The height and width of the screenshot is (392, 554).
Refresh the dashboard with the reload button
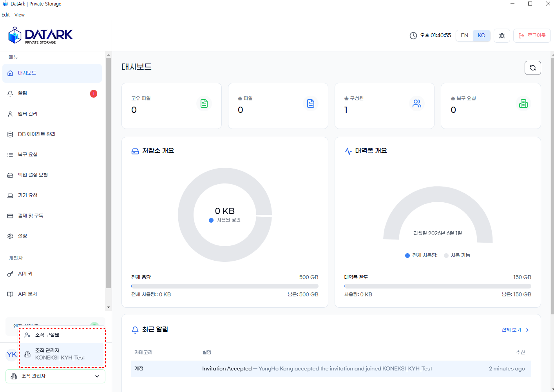(x=533, y=68)
